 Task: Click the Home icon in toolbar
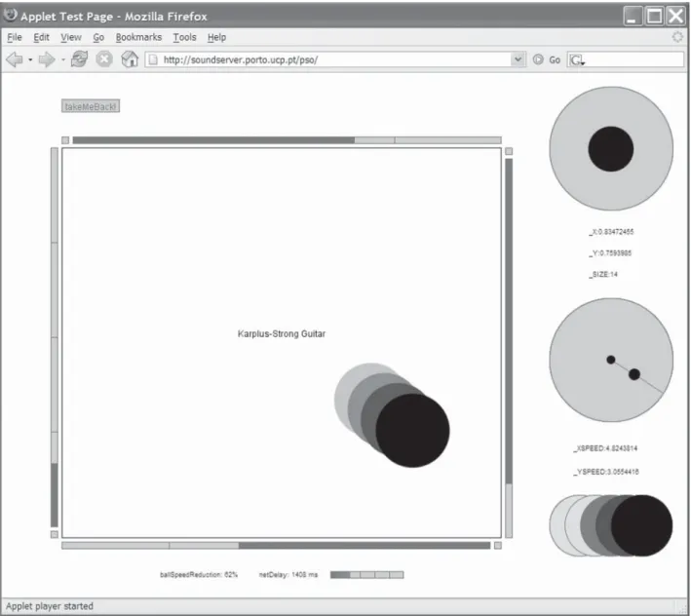pyautogui.click(x=130, y=59)
